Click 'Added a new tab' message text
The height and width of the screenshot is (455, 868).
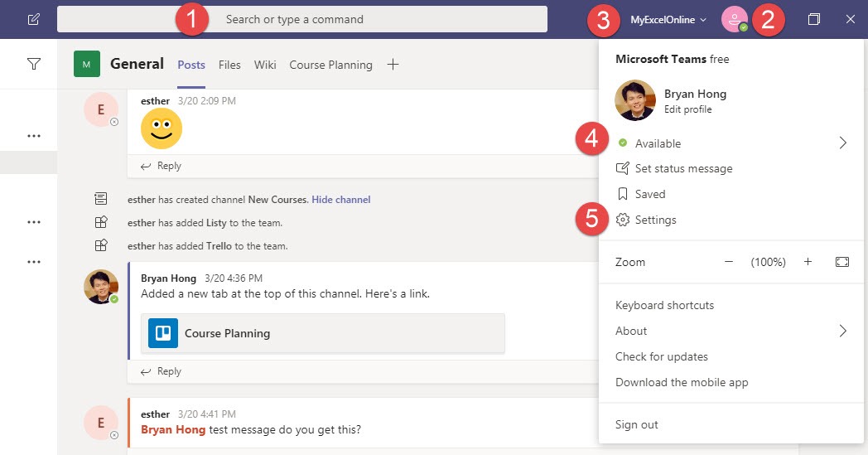(285, 293)
